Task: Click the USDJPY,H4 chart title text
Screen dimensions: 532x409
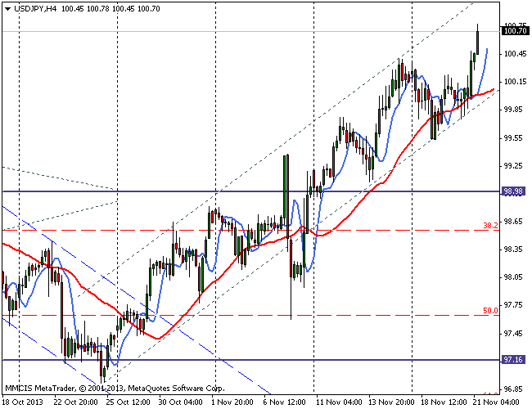Action: coord(35,9)
